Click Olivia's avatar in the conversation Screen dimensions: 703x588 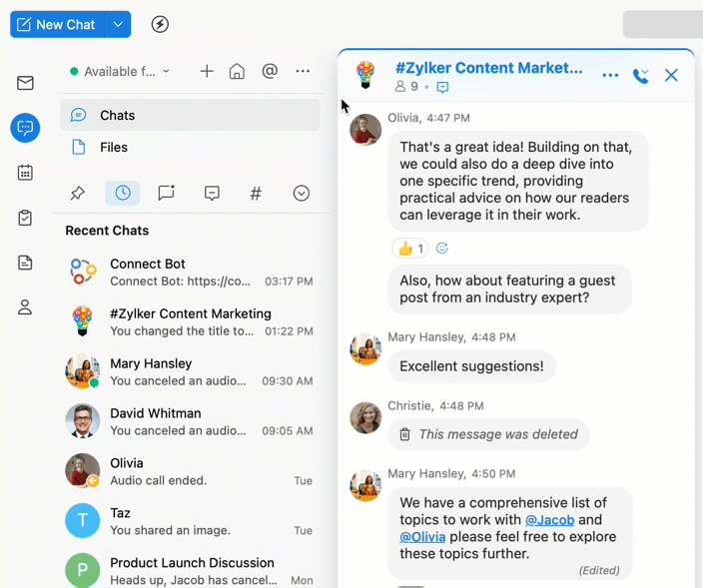pyautogui.click(x=365, y=130)
